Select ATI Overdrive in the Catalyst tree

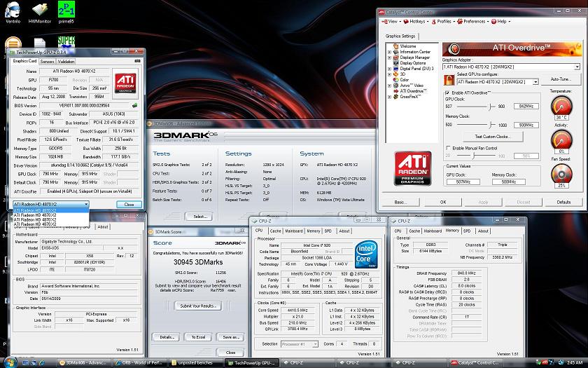410,91
